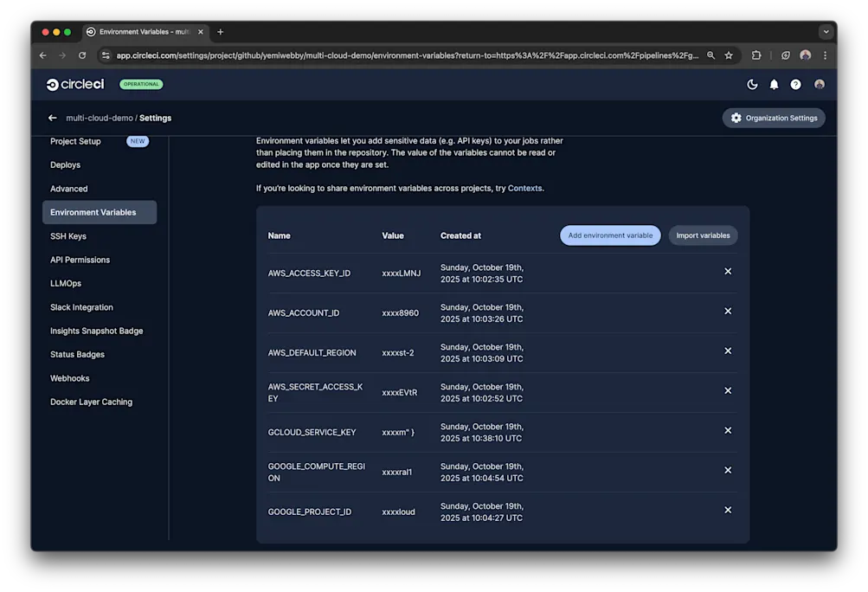Open help via question mark icon
The height and width of the screenshot is (592, 868).
[x=795, y=84]
